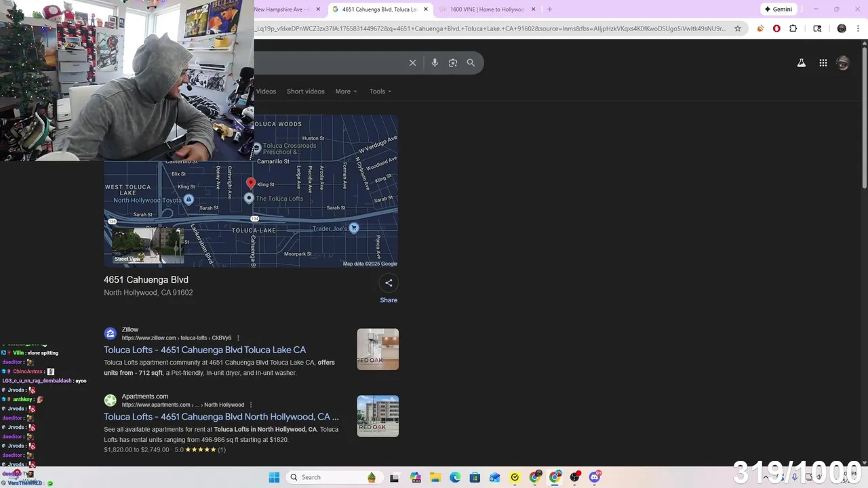The image size is (868, 488).
Task: Open Chrome three-dot menu
Action: [859, 28]
